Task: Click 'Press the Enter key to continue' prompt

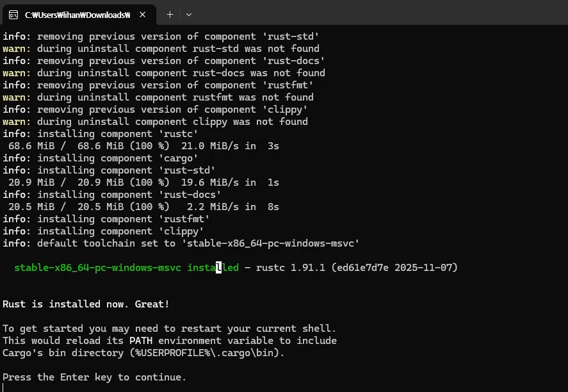Action: pyautogui.click(x=95, y=377)
